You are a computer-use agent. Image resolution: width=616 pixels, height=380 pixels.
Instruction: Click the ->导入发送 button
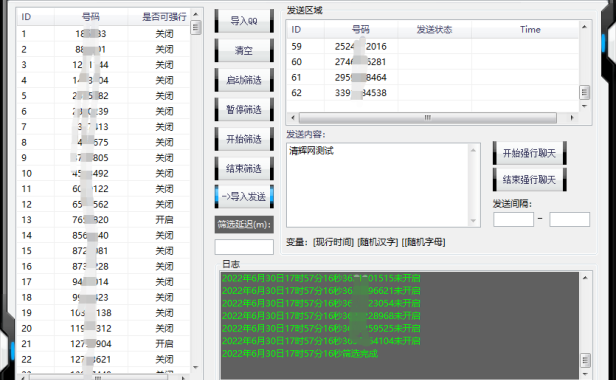click(x=244, y=196)
